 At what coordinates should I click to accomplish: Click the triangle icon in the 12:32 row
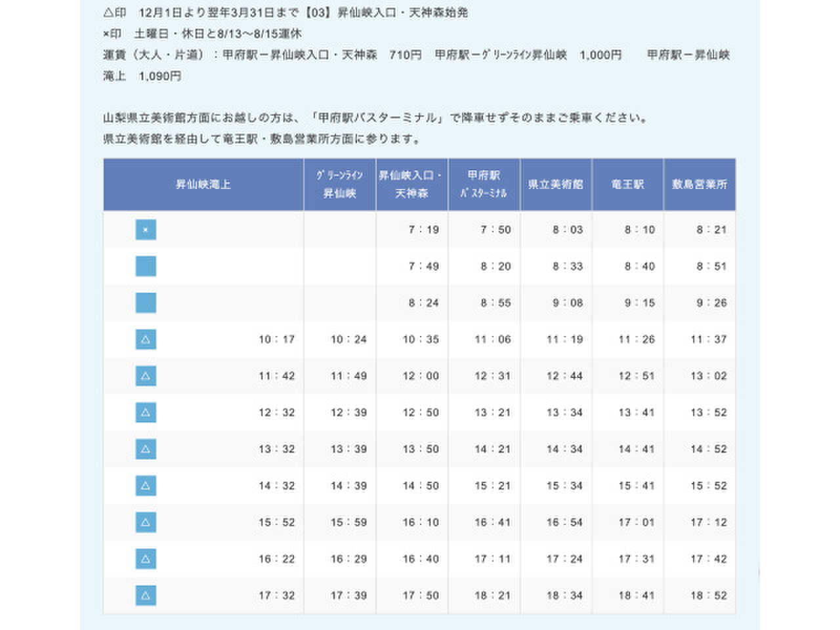[146, 413]
